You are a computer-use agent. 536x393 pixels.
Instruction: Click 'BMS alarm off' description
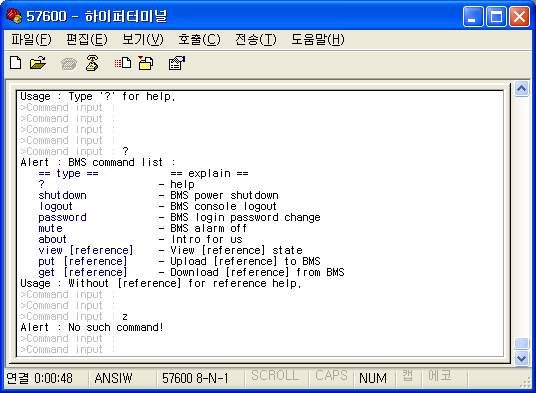pos(208,228)
